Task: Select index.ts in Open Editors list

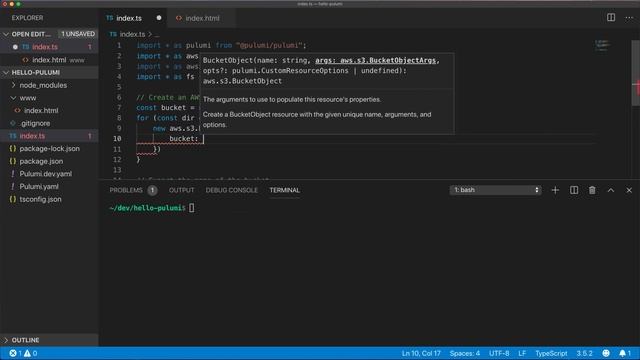Action: 45,47
